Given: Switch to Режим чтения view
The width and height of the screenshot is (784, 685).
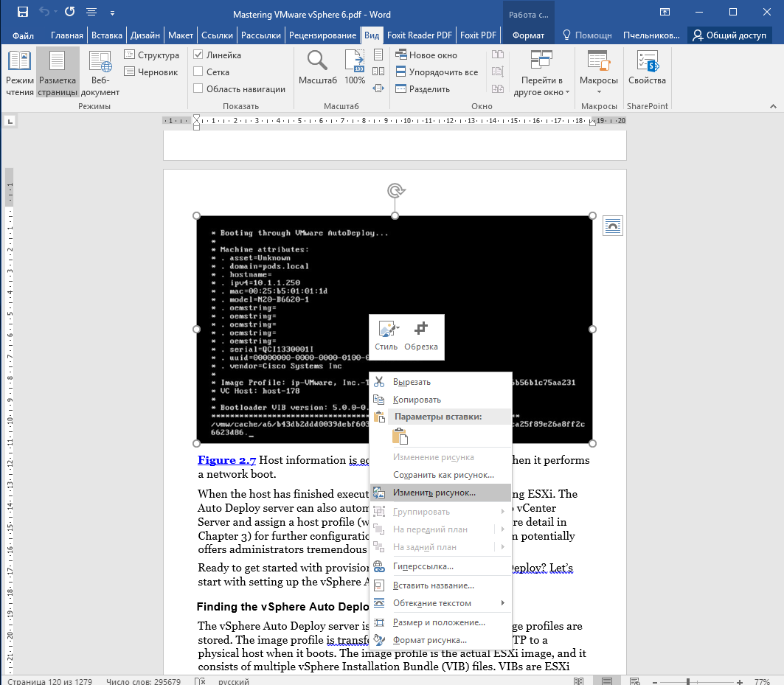Looking at the screenshot, I should click(x=19, y=73).
